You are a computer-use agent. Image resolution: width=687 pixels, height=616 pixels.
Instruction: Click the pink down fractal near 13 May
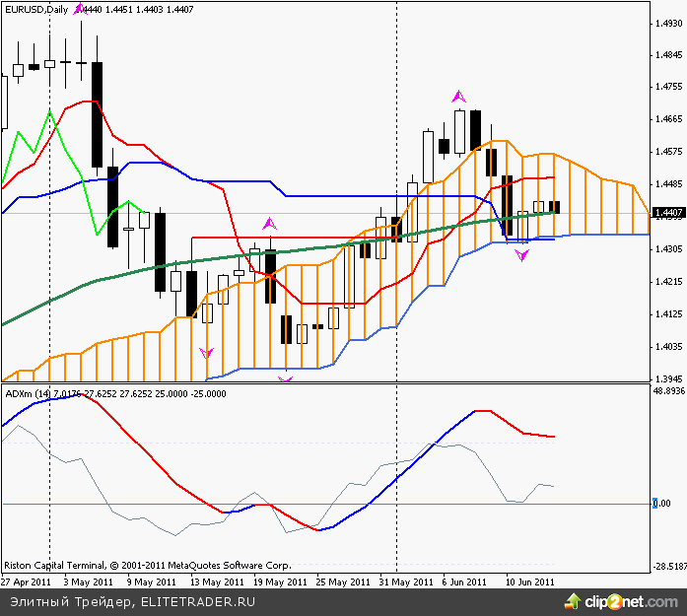click(x=206, y=352)
